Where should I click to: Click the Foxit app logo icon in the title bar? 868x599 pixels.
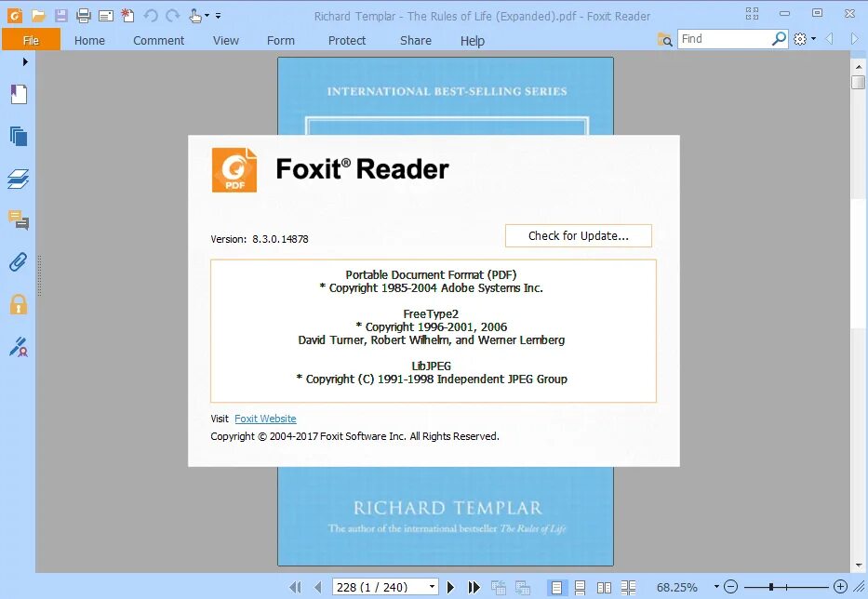(x=15, y=15)
